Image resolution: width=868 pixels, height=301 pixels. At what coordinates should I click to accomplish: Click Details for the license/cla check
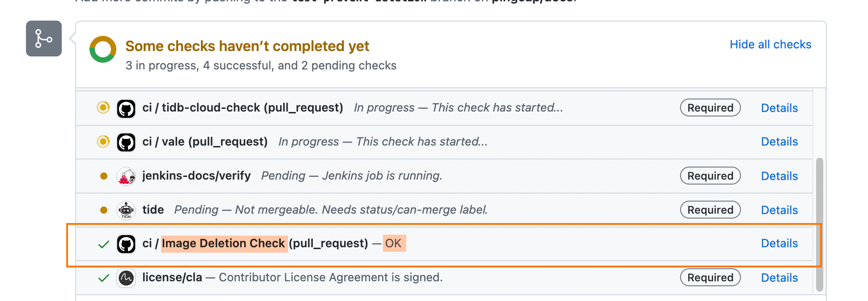click(x=779, y=278)
